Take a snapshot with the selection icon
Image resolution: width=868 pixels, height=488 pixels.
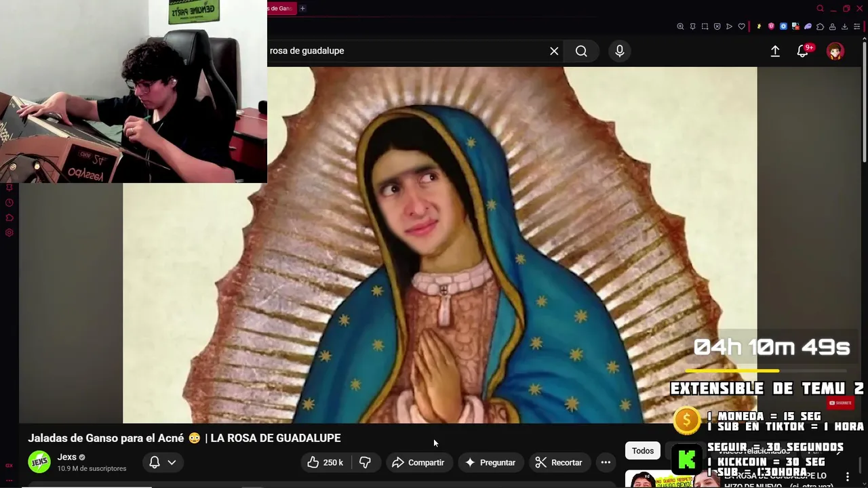705,26
